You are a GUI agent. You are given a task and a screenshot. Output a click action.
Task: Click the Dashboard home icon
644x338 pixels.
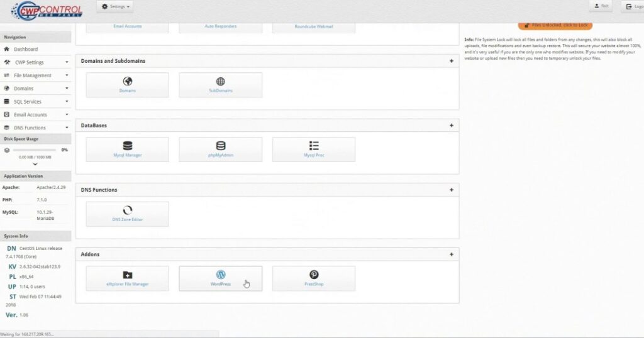tap(6, 49)
